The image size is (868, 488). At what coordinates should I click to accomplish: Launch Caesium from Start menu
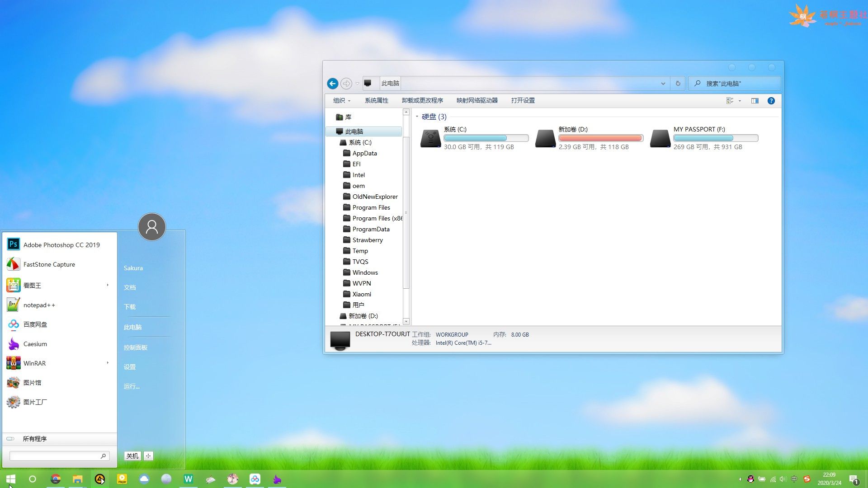[x=60, y=344]
